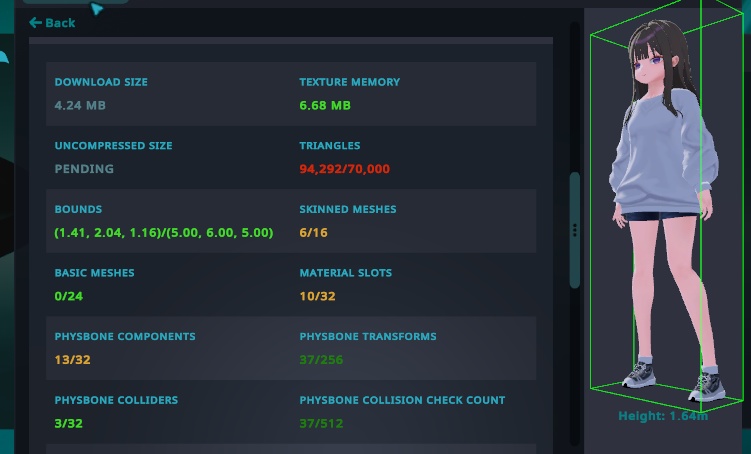Click the Basic Meshes 0/24 entry

(68, 296)
